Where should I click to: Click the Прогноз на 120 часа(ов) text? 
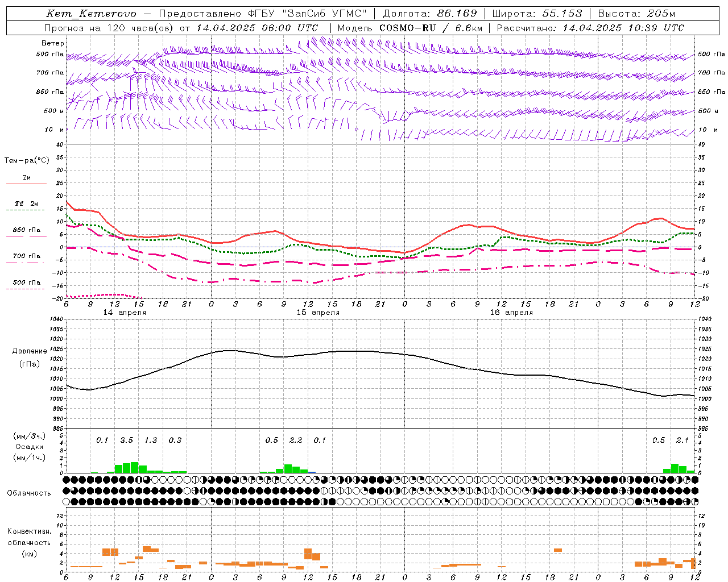click(109, 28)
